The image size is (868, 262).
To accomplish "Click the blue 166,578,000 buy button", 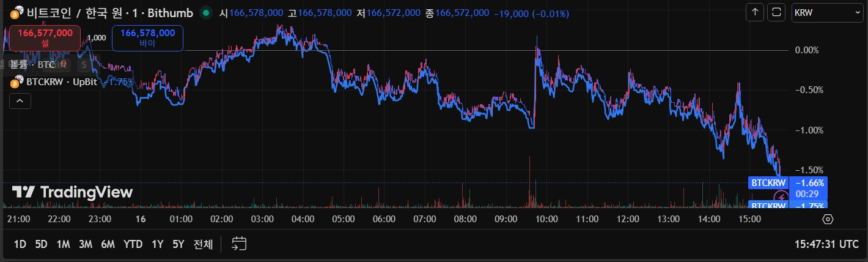I will (148, 38).
